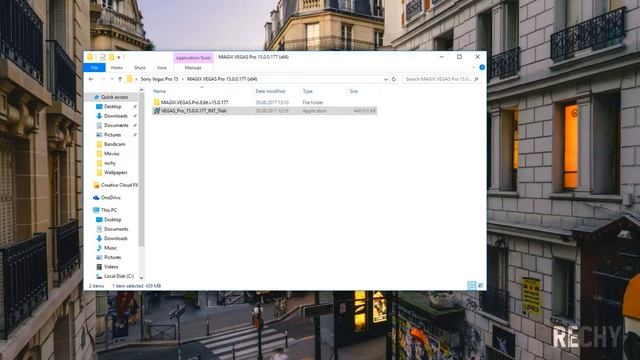Open the Customize Quick Access Toolbar dropdown
Viewport: 640px width, 360px height.
click(119, 57)
